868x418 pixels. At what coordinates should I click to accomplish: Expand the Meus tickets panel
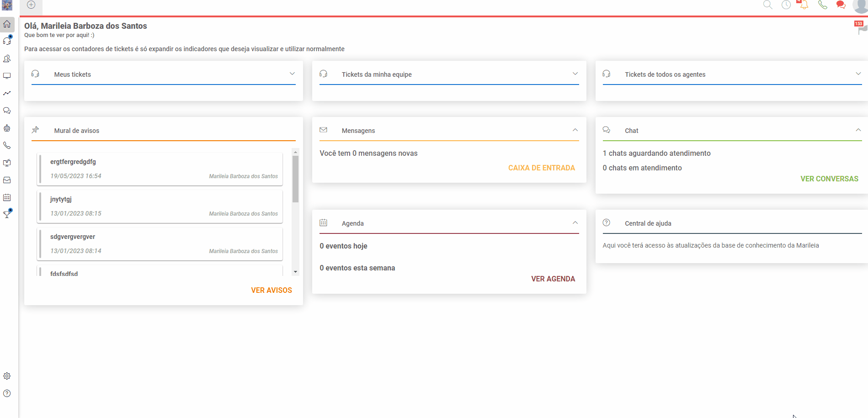[x=292, y=74]
